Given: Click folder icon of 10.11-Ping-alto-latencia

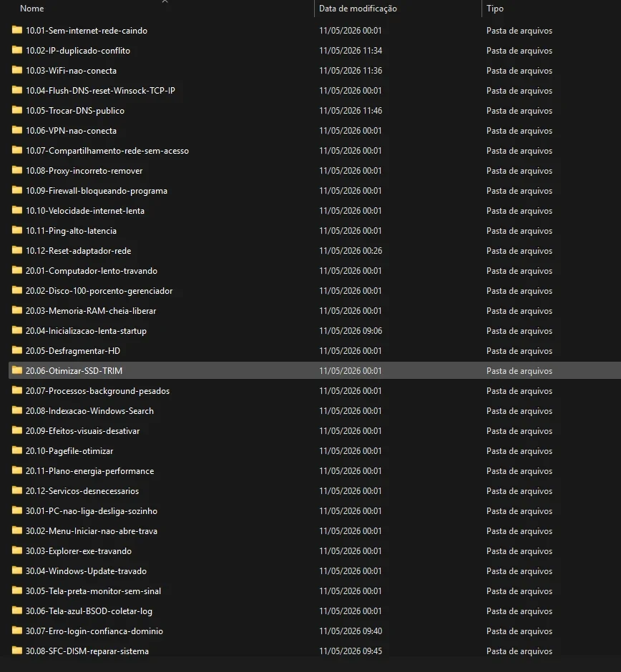Looking at the screenshot, I should 17,230.
